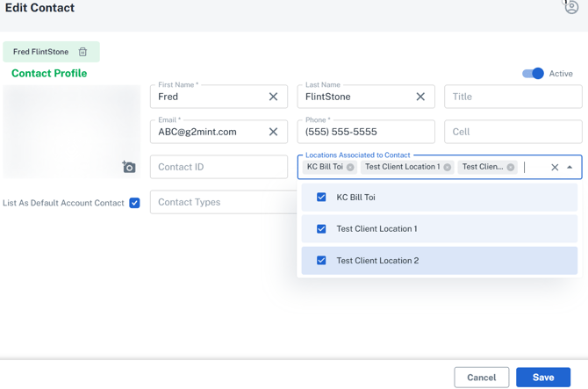Uncheck KC Bill Toi in the list
588x389 pixels.
coord(321,198)
